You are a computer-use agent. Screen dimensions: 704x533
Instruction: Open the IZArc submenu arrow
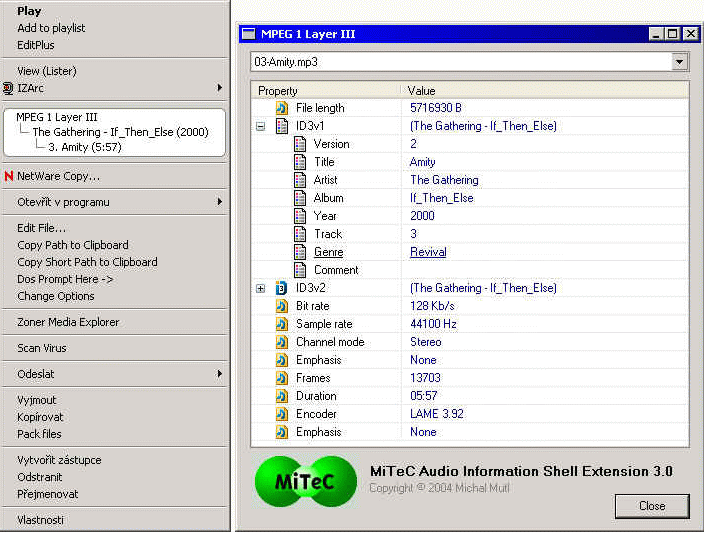coord(220,88)
